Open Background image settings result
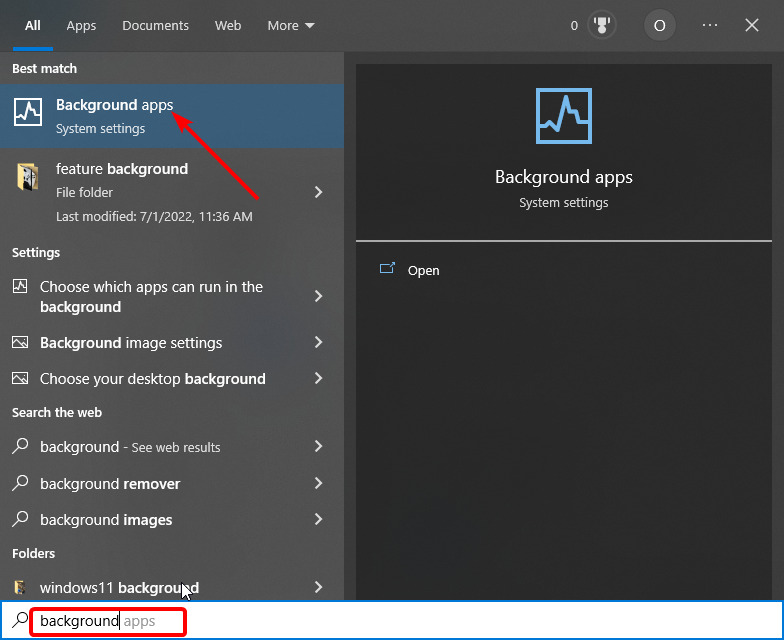This screenshot has height=640, width=784. point(172,342)
